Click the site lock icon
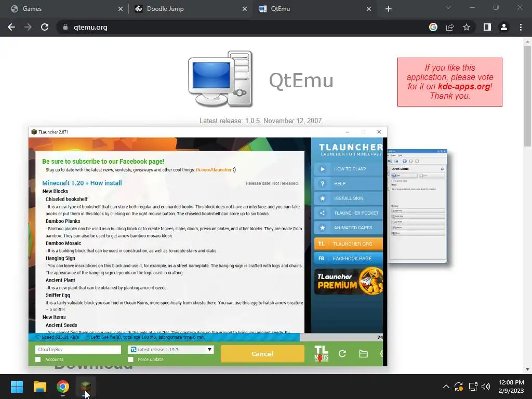 pos(65,27)
